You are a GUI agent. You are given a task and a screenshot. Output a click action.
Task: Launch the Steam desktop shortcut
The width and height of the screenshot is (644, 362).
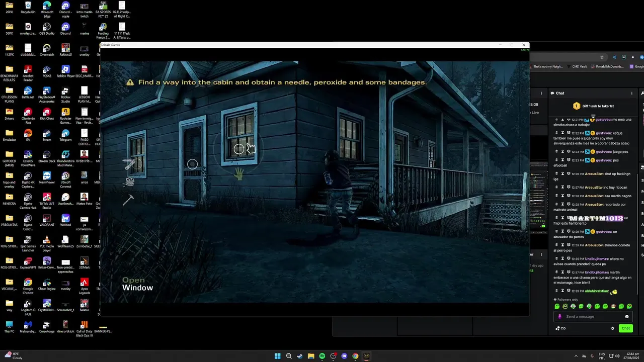click(47, 135)
